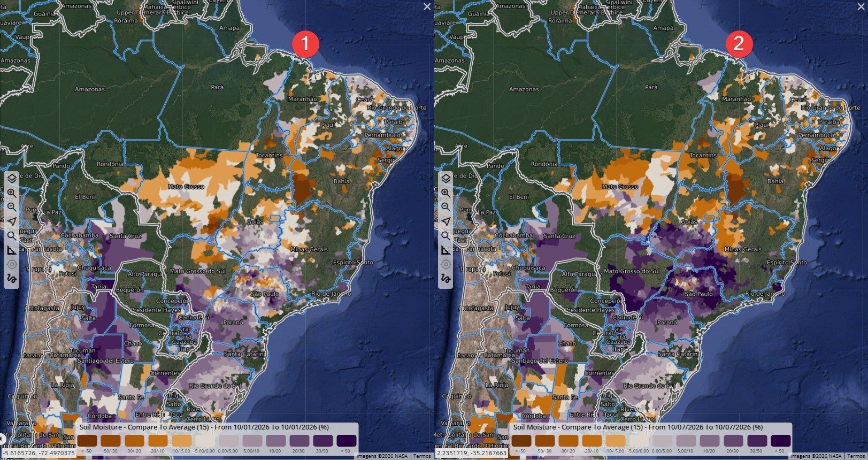868x460 pixels.
Task: Click the '< -50' swatch in left legend
Action: pyautogui.click(x=87, y=441)
